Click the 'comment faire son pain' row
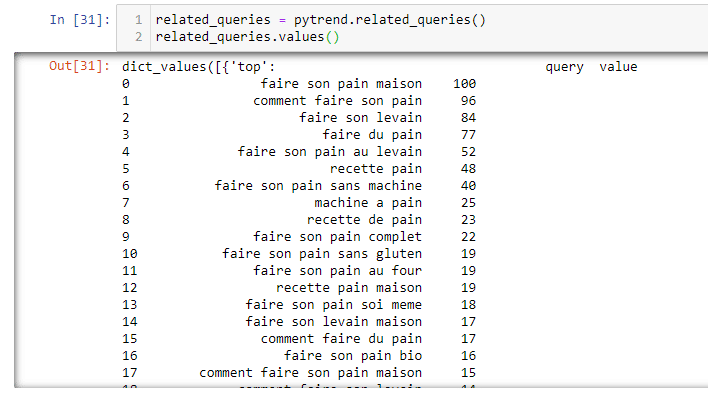This screenshot has width=708, height=406. pos(337,101)
